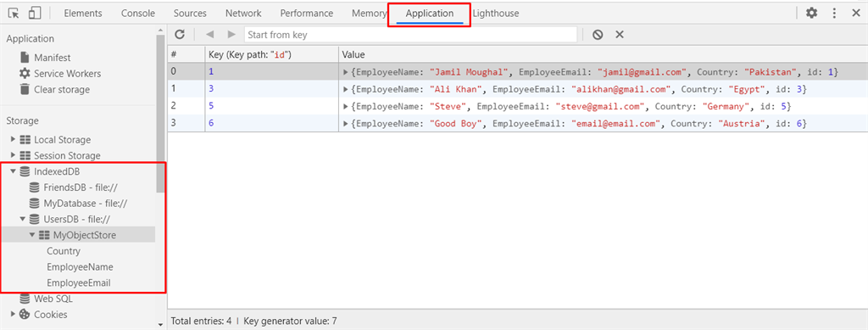
Task: Delete selected entry with X icon
Action: pos(620,34)
